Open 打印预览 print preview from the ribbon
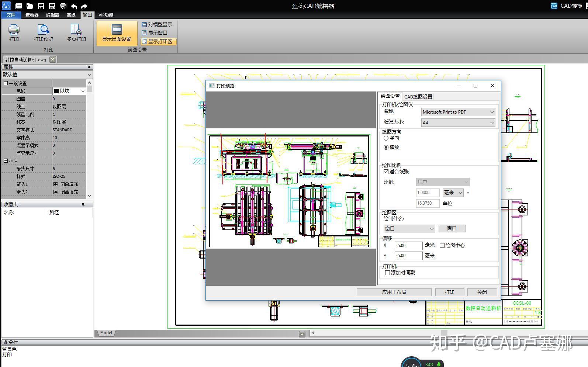Screen dimensions: 588x367 tap(44, 33)
